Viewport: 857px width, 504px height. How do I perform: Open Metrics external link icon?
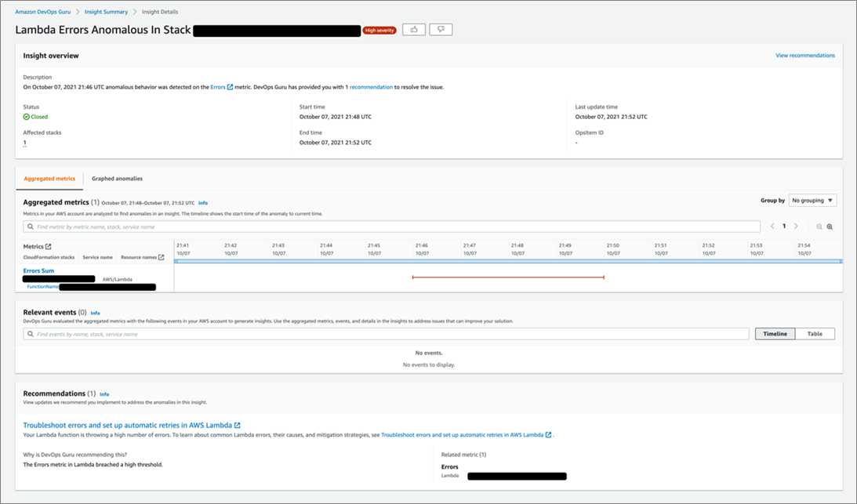click(48, 247)
